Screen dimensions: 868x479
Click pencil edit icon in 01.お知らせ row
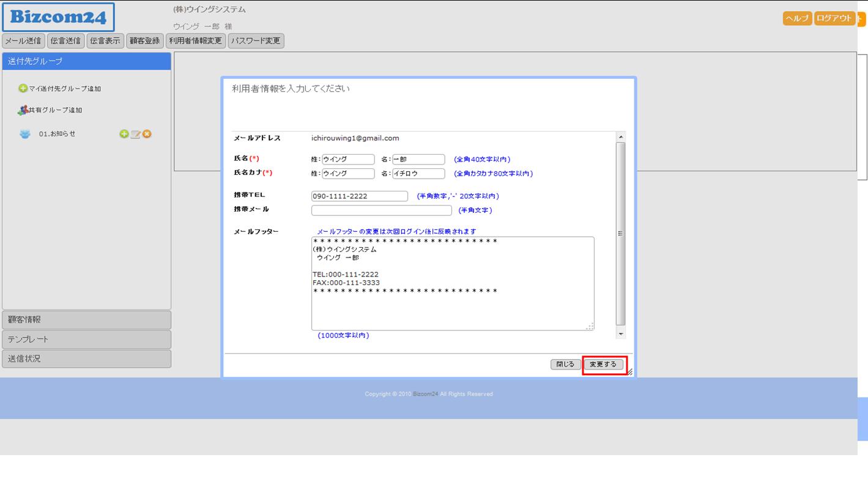(135, 134)
